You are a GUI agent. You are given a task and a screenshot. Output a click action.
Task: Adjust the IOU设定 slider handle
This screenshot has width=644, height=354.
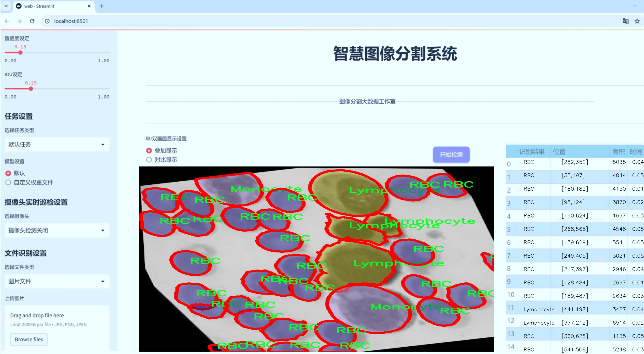tap(31, 88)
